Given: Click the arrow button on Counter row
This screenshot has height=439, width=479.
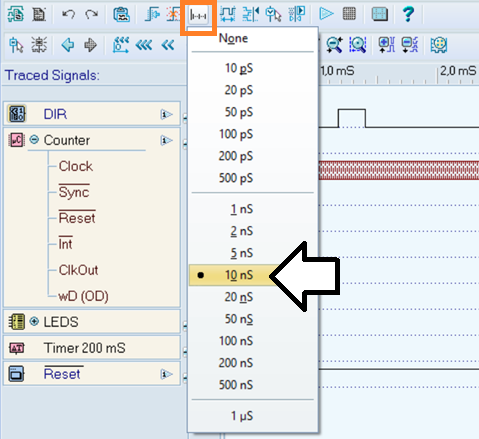Looking at the screenshot, I should pyautogui.click(x=166, y=140).
